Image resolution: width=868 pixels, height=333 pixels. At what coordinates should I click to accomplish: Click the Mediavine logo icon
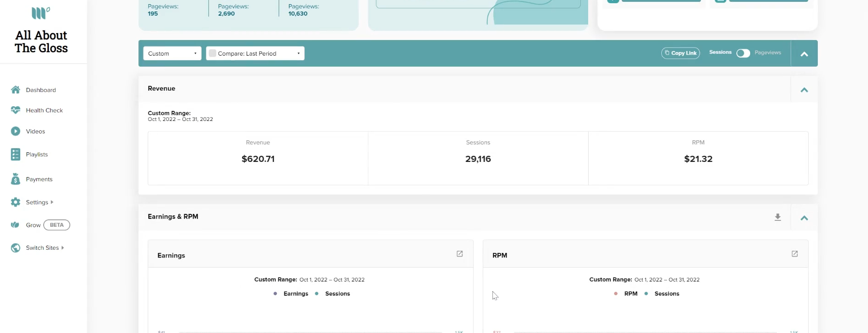(x=41, y=13)
